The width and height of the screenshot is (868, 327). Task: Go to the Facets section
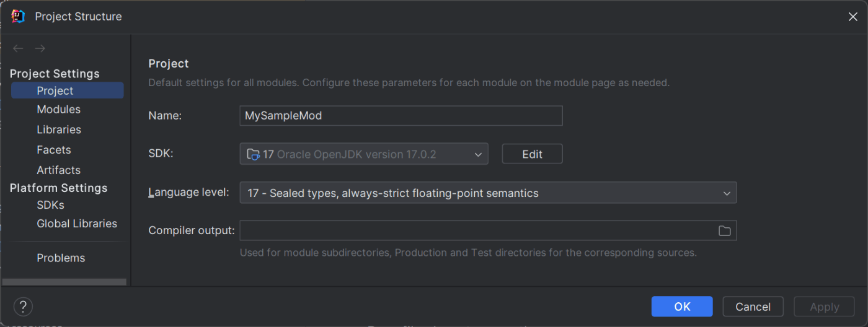pos(54,150)
